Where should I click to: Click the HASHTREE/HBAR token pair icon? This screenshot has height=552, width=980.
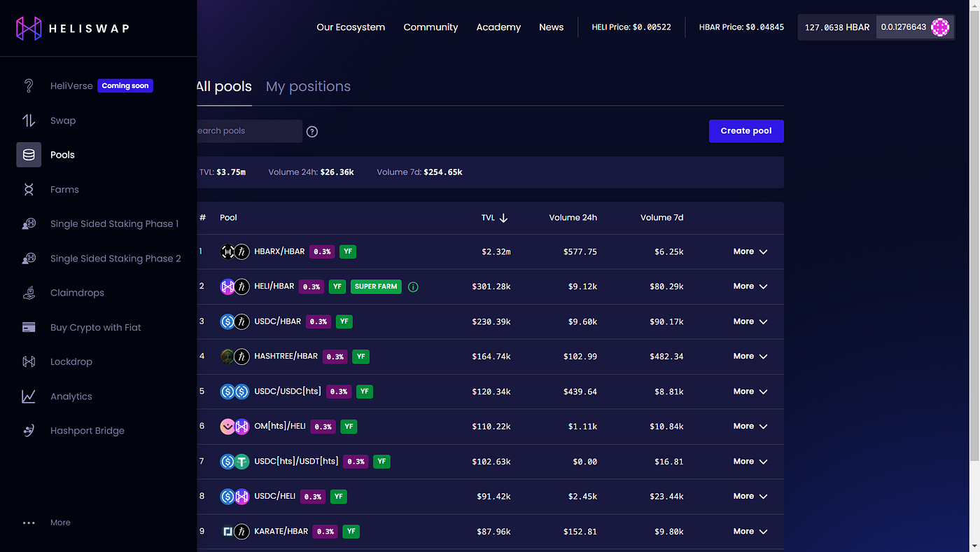click(x=234, y=357)
